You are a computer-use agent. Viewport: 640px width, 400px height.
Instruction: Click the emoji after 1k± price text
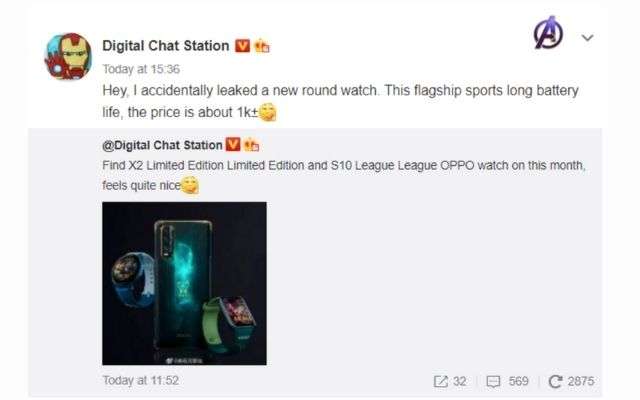(x=268, y=113)
